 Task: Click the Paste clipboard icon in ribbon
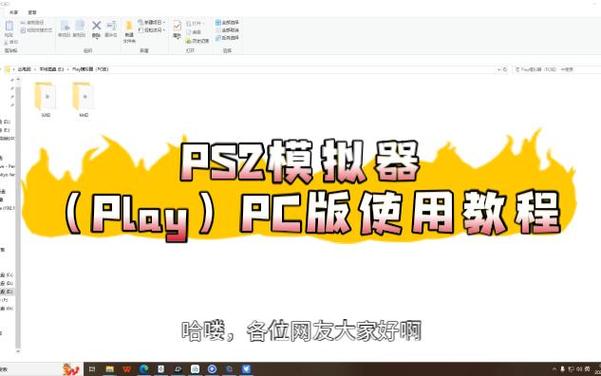[9, 26]
